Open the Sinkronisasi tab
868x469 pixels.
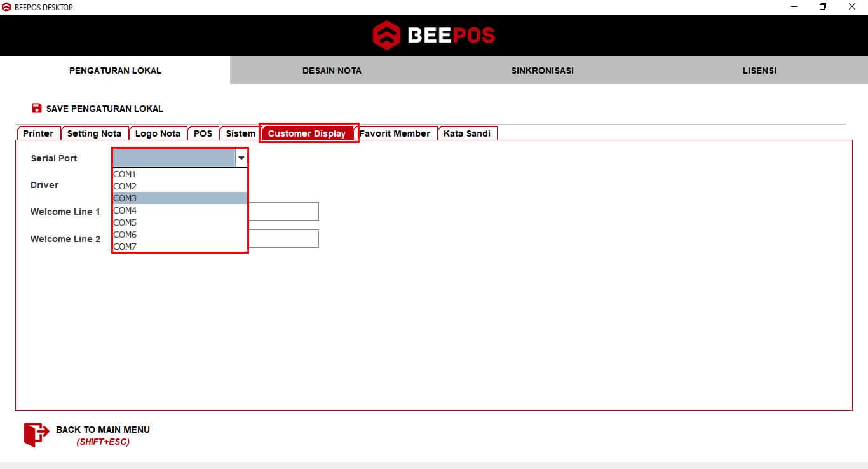click(542, 71)
